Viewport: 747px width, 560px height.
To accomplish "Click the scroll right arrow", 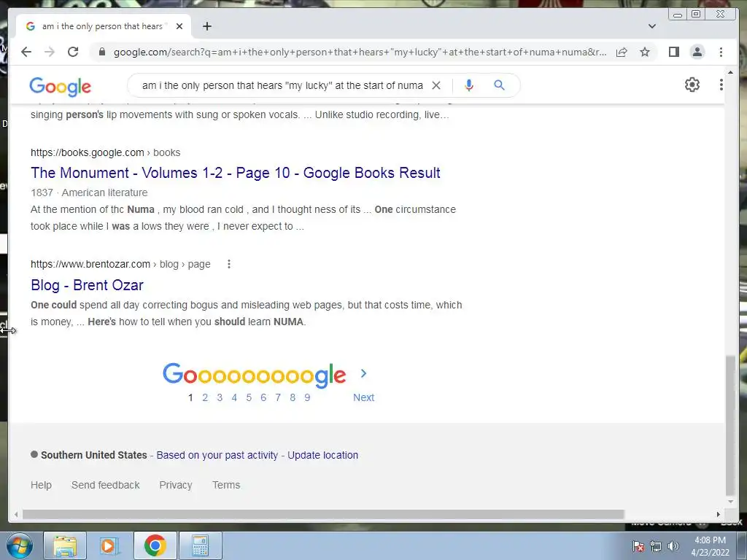I will tap(719, 514).
